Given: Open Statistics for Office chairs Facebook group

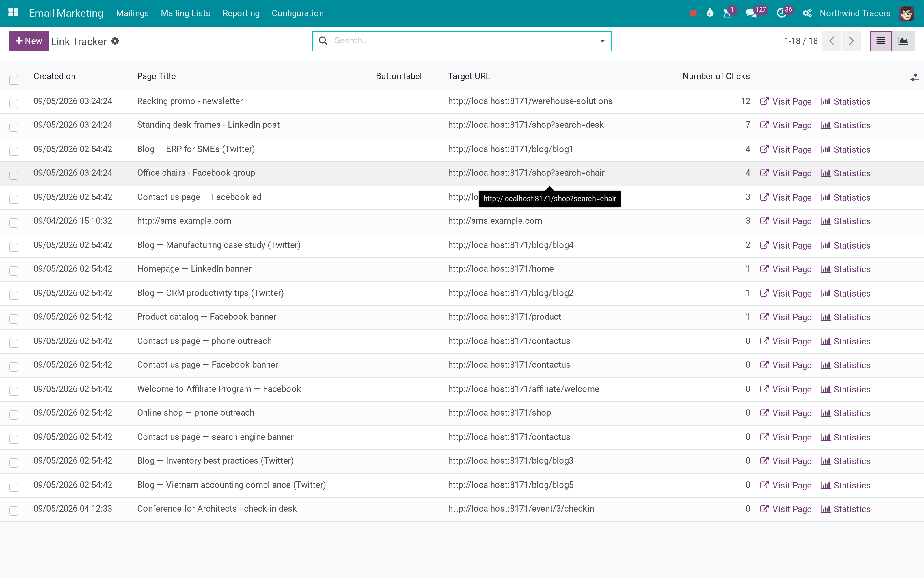Looking at the screenshot, I should [x=845, y=174].
